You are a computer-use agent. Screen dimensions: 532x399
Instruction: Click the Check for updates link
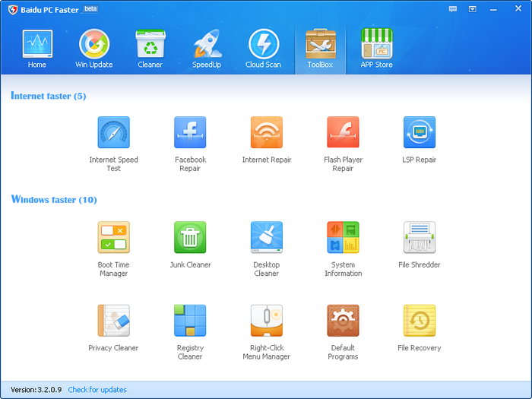coord(97,390)
